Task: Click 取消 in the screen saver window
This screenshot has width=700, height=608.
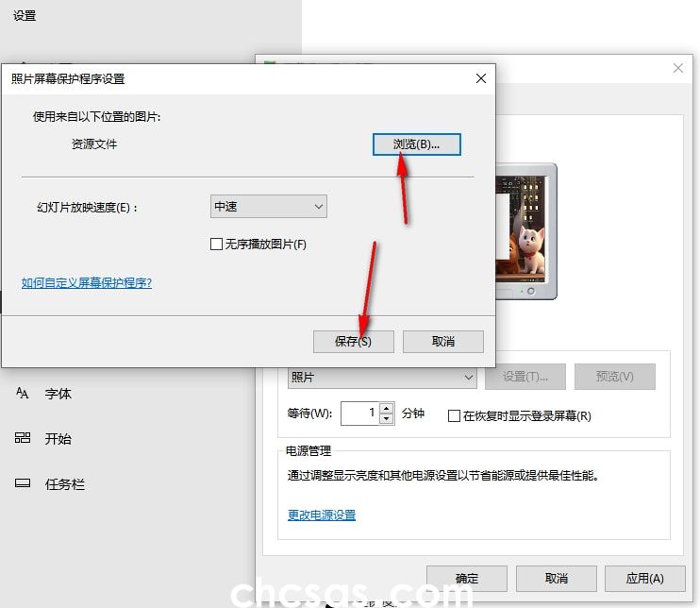Action: pyautogui.click(x=557, y=579)
